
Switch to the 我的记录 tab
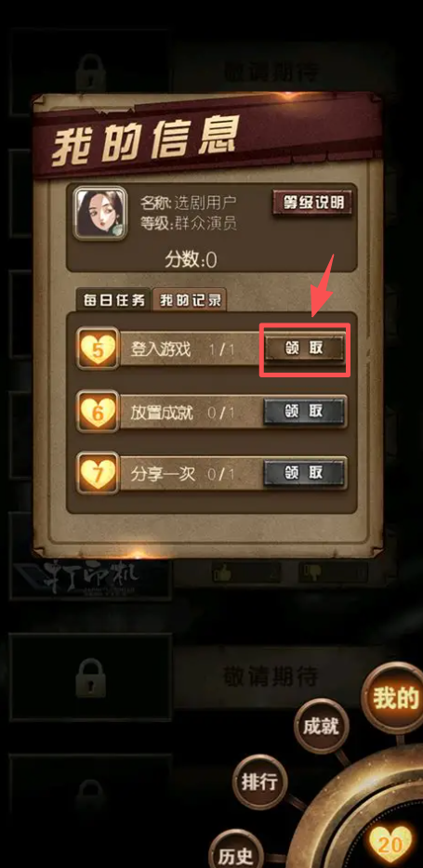(x=191, y=300)
